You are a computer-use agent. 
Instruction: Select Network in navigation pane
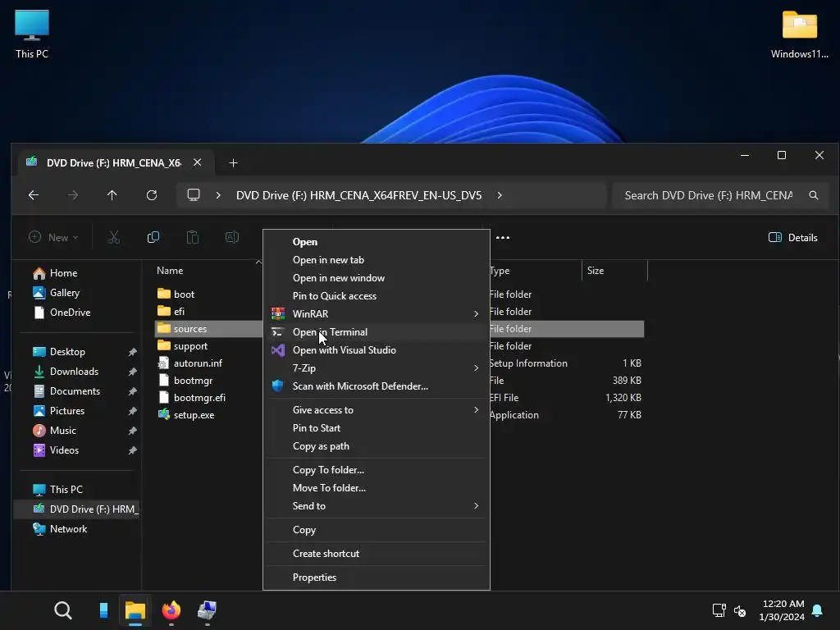[x=60, y=529]
